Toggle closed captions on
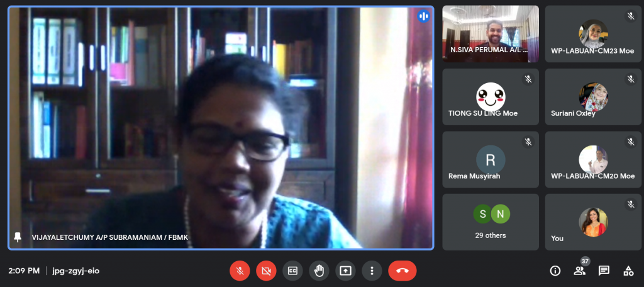 tap(292, 271)
